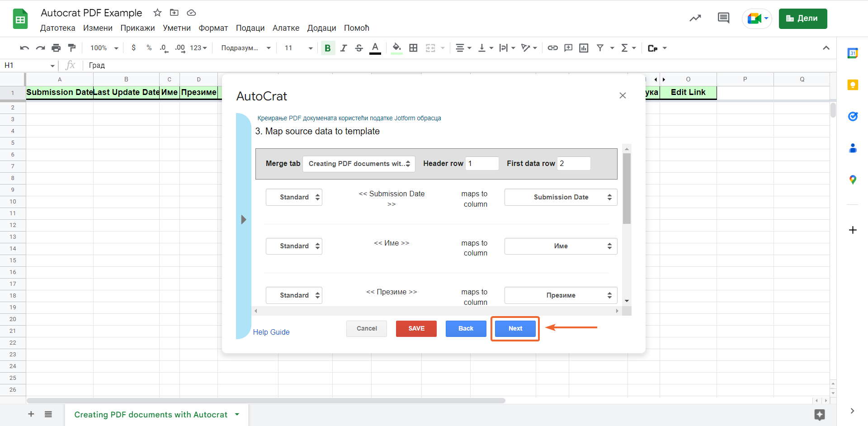
Task: Click the insert link icon
Action: click(552, 48)
